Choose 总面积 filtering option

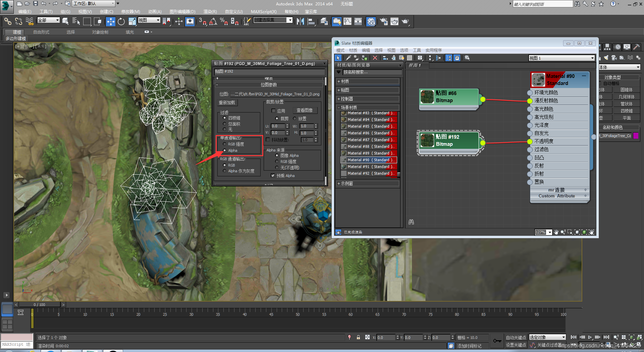(x=224, y=124)
